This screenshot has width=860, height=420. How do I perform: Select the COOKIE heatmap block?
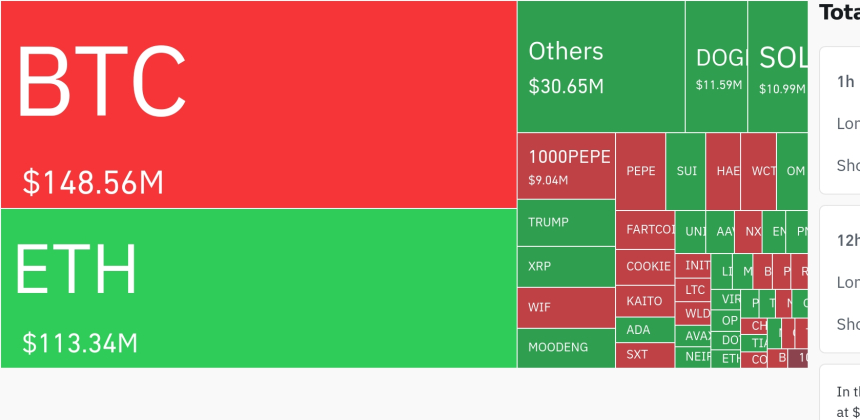click(x=645, y=267)
